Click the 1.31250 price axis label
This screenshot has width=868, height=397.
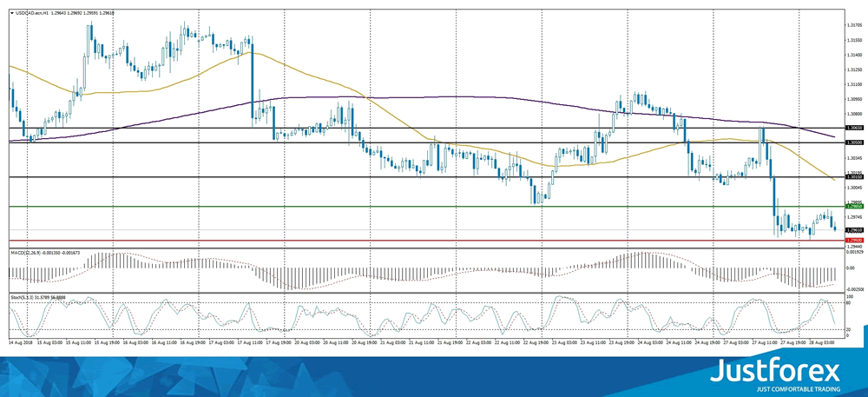[854, 69]
